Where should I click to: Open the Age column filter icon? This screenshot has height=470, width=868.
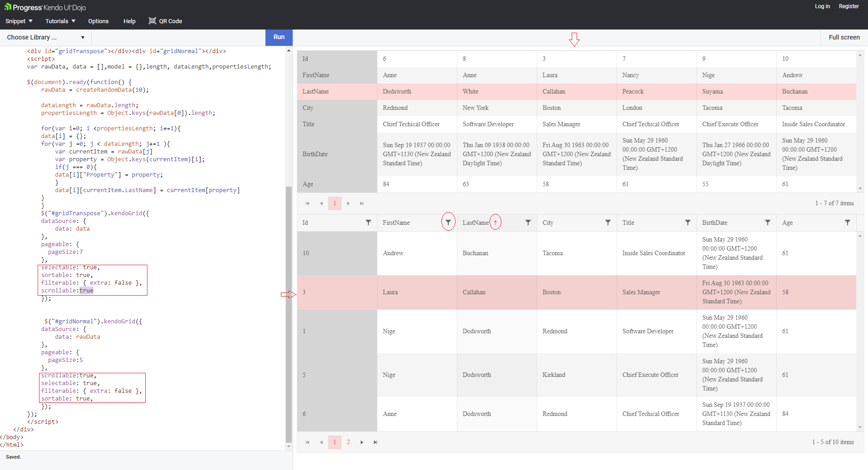(848, 223)
